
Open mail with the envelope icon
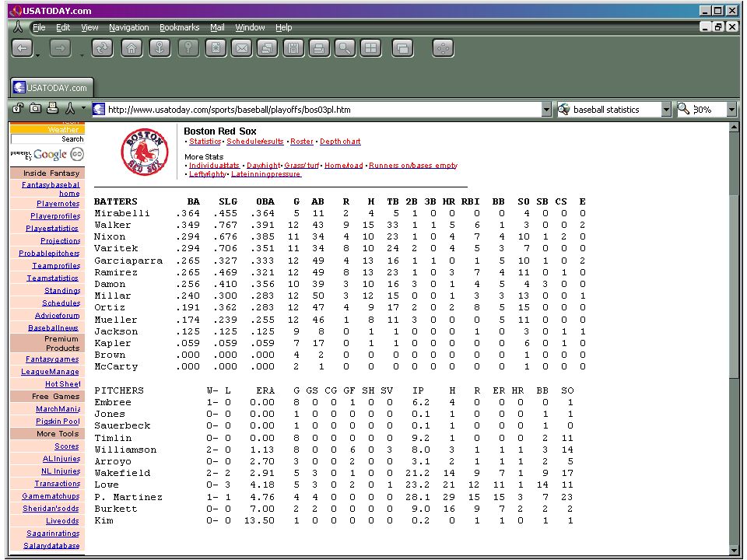[x=242, y=48]
